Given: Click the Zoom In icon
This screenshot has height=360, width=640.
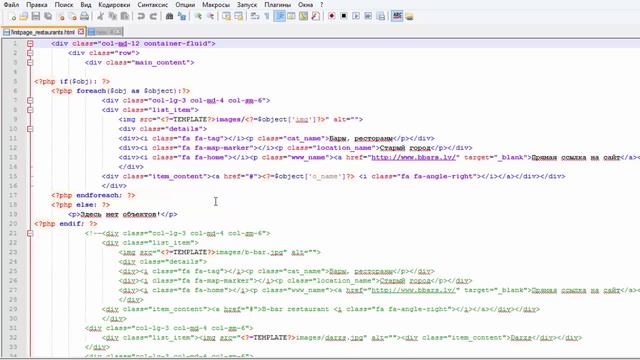Looking at the screenshot, I should pyautogui.click(x=198, y=16).
